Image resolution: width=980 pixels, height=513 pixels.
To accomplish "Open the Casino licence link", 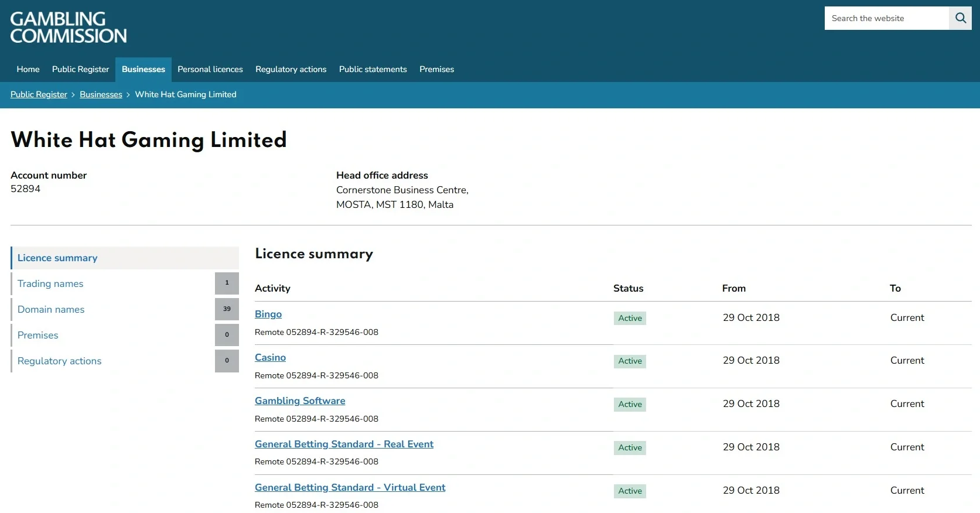I will point(270,357).
